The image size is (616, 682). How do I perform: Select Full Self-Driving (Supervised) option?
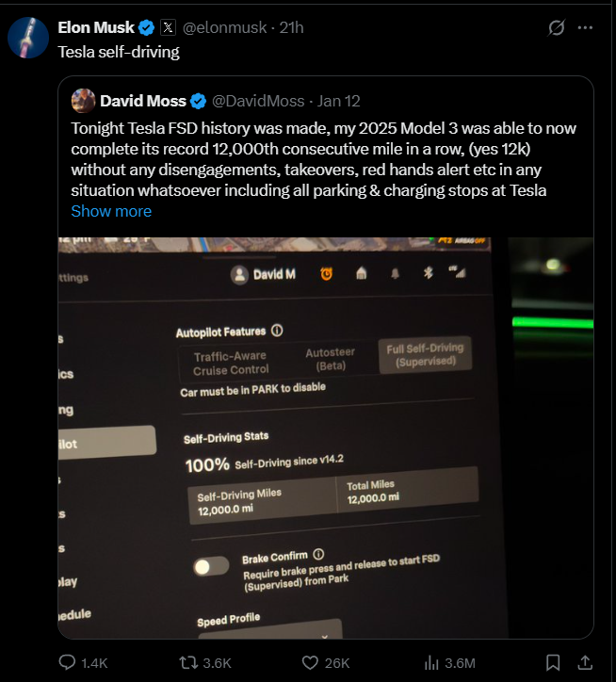tap(425, 354)
